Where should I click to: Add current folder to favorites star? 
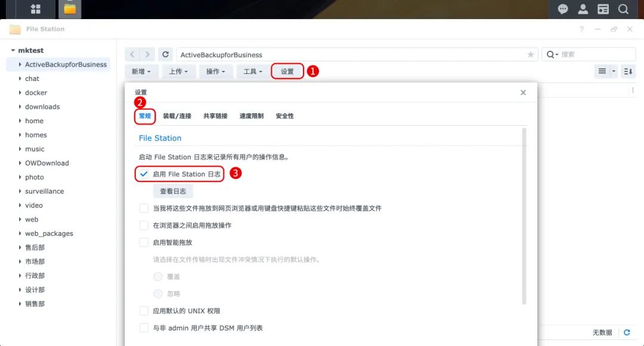pyautogui.click(x=531, y=54)
